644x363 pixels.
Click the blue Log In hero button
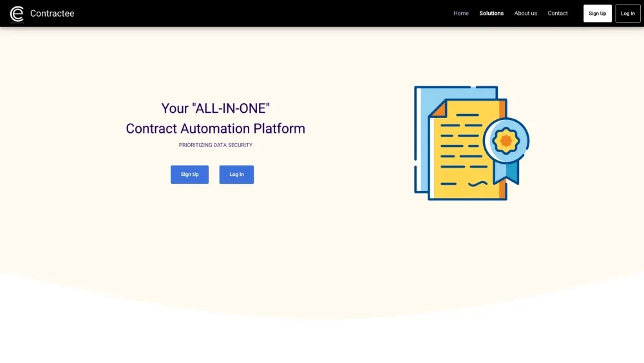pos(236,175)
